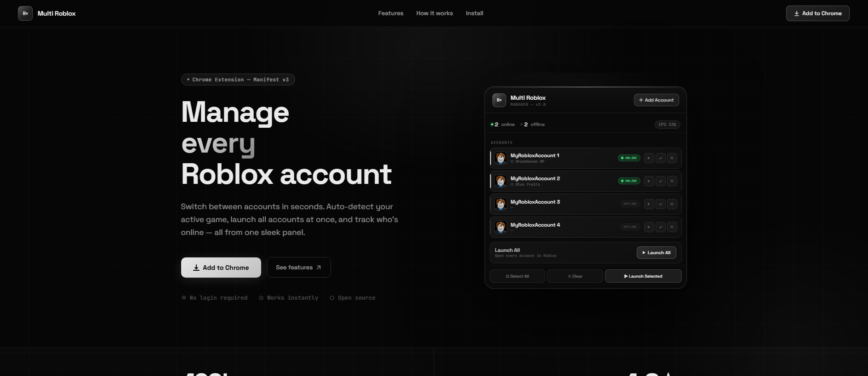
Task: Click the ONLINE badge of MyRobloxAccount 1
Action: (x=629, y=158)
